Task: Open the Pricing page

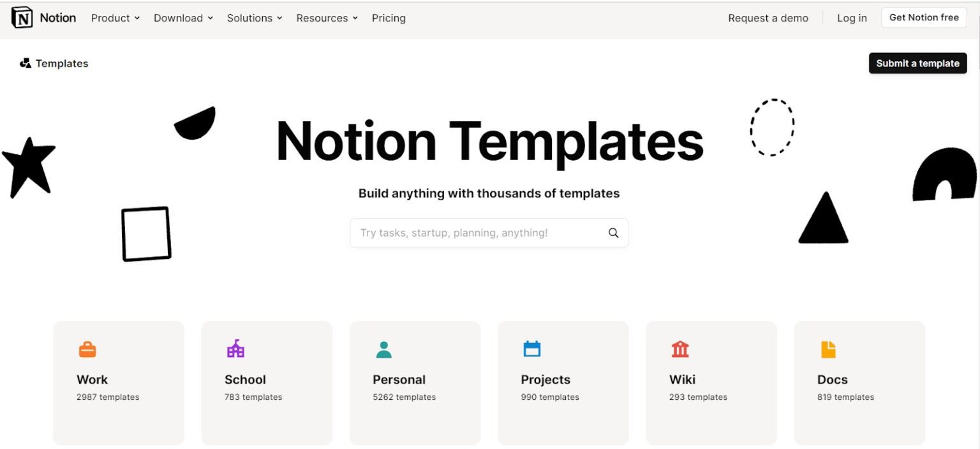Action: coord(389,18)
